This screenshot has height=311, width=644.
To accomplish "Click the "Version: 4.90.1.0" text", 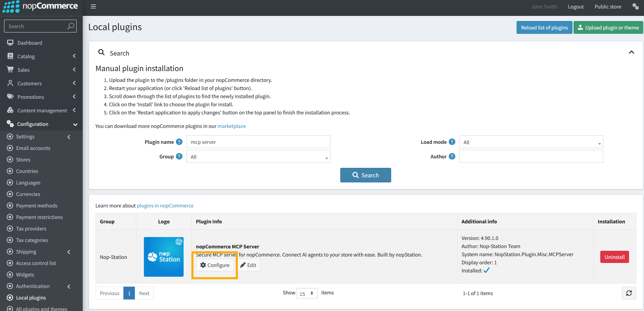I will click(480, 238).
